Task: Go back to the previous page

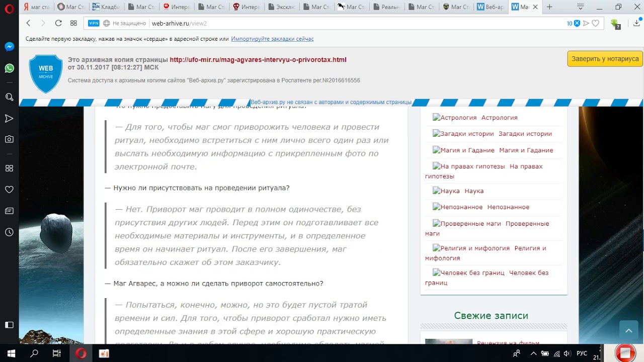Action: (28, 23)
